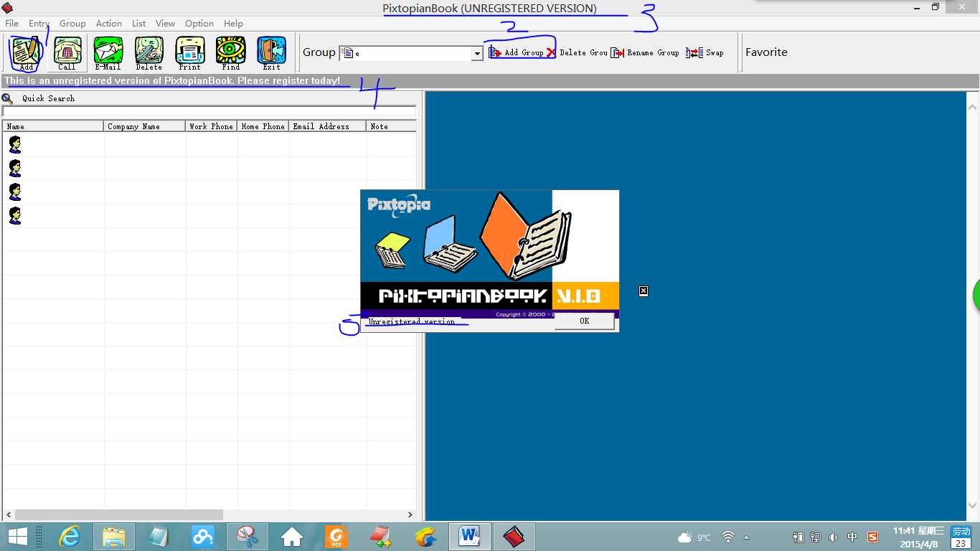Click the Email Address column header
Image resolution: width=980 pixels, height=551 pixels.
click(328, 126)
